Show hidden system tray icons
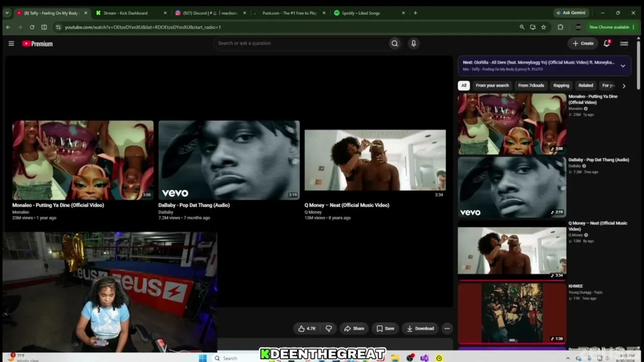644x362 pixels. point(568,358)
